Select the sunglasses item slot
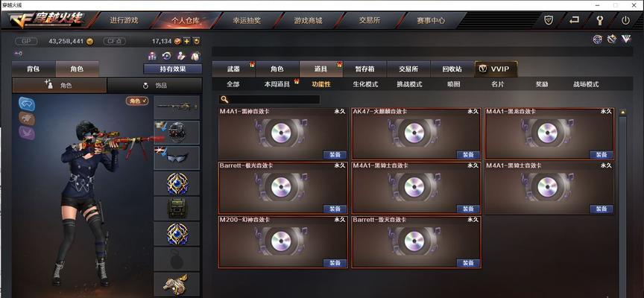 (x=177, y=158)
